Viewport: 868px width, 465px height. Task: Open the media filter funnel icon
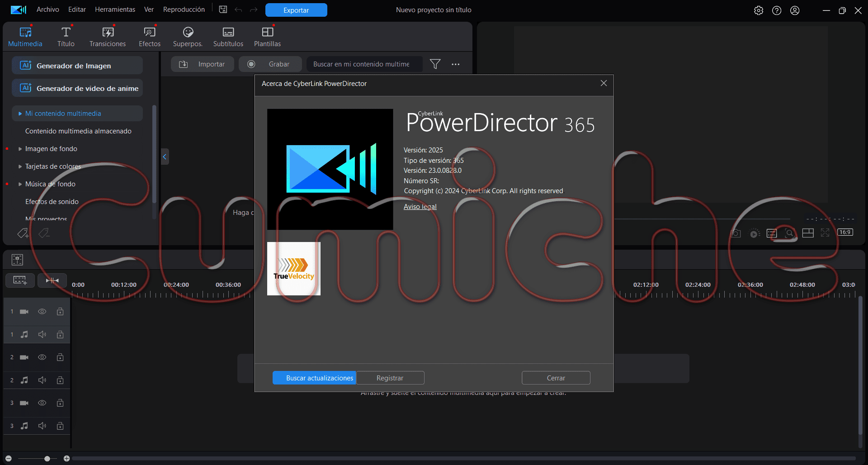coord(435,64)
